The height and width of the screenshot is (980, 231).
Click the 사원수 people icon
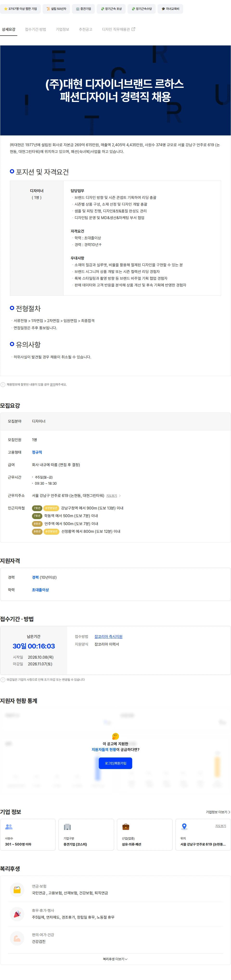(9, 827)
